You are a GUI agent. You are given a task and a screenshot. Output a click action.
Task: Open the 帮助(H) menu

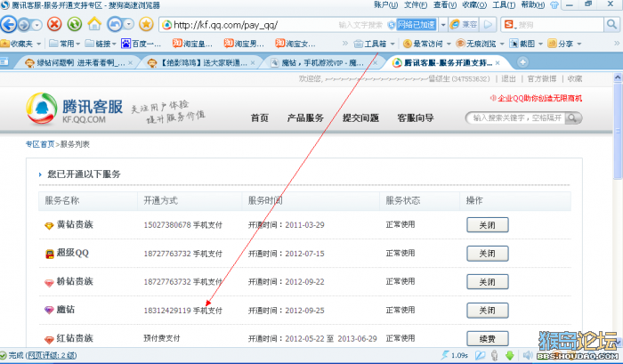(533, 4)
